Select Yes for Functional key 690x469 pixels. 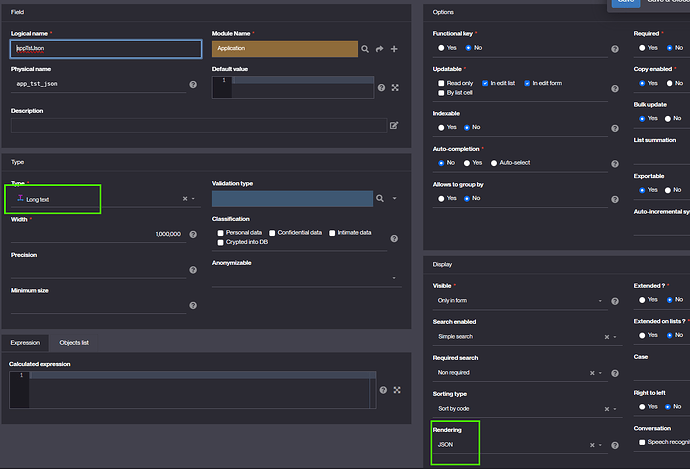tap(441, 47)
